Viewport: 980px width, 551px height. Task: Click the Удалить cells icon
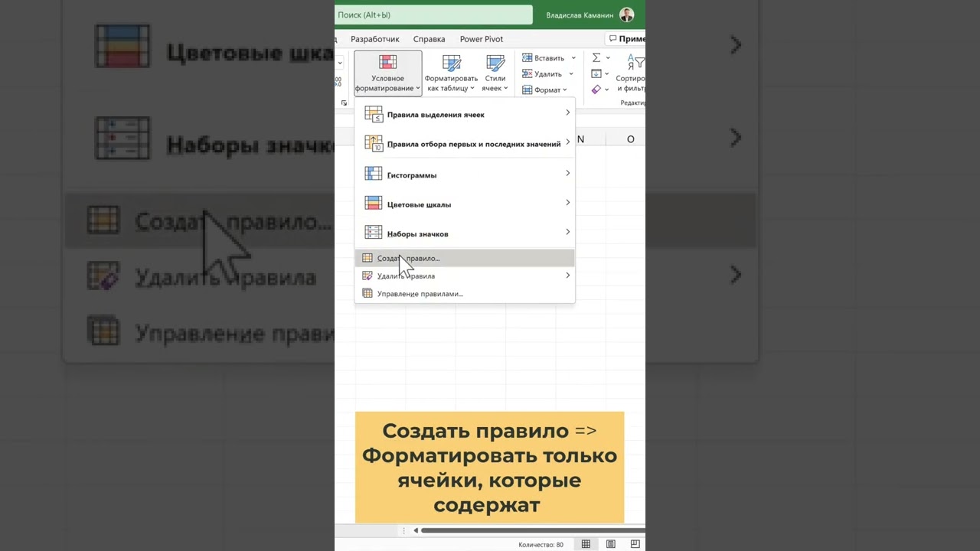pyautogui.click(x=528, y=74)
